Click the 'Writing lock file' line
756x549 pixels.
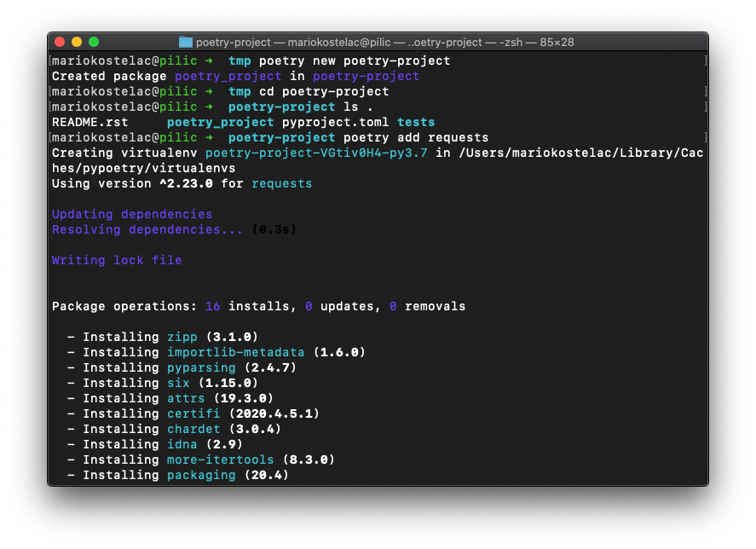click(117, 261)
